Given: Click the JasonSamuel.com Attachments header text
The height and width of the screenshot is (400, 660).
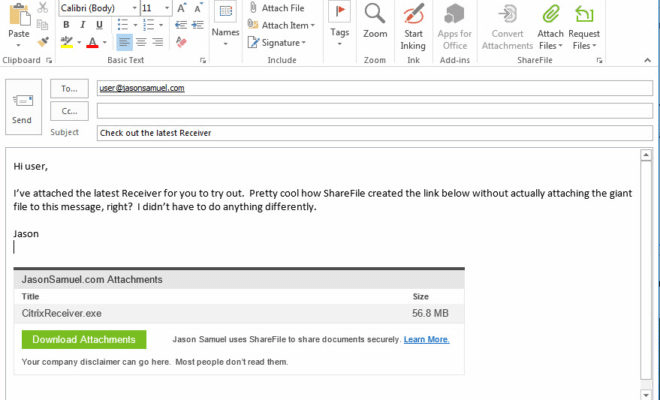Looking at the screenshot, I should click(92, 280).
